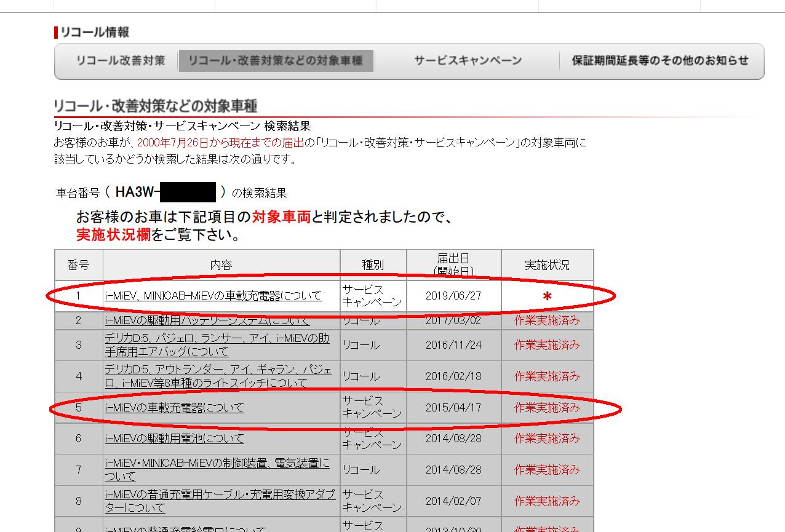This screenshot has width=785, height=532.
Task: Click the 種別 column header
Action: click(x=373, y=265)
